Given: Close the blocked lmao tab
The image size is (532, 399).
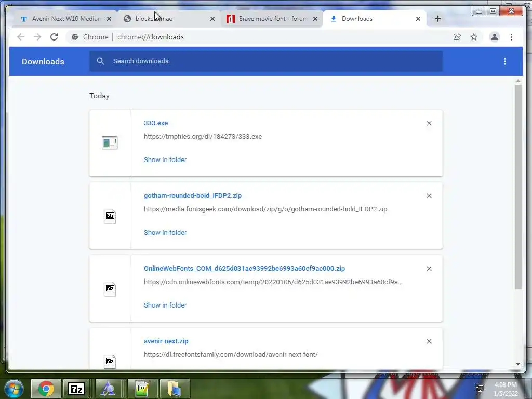Looking at the screenshot, I should pos(212,19).
